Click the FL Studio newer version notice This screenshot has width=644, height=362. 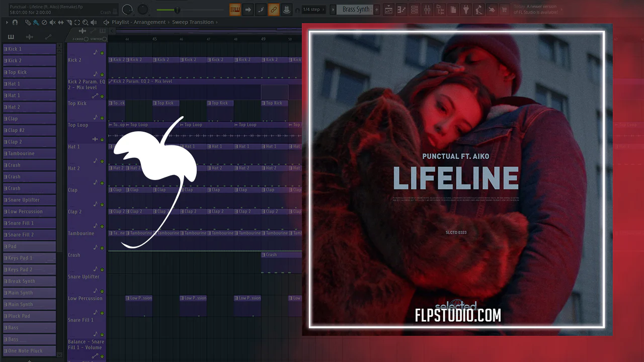pos(538,9)
